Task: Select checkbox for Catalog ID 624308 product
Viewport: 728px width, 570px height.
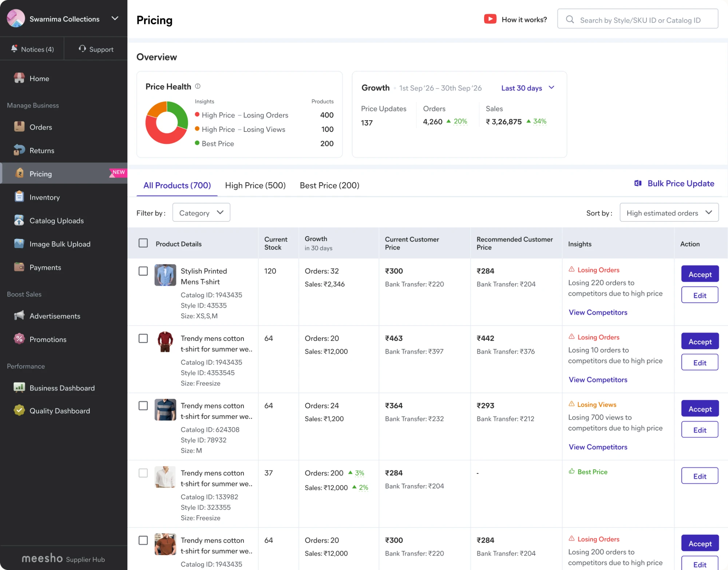Action: click(x=143, y=406)
